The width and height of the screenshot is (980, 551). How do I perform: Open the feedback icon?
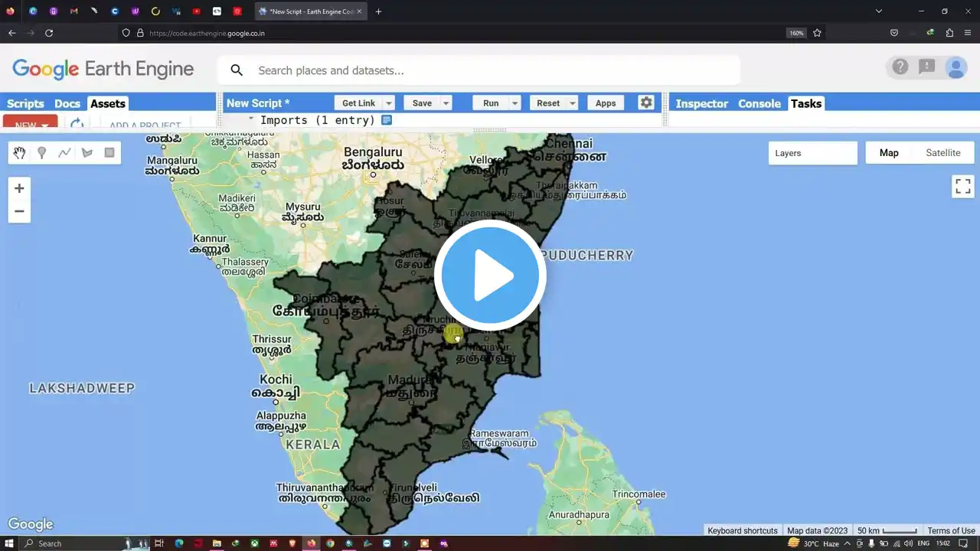pyautogui.click(x=927, y=67)
